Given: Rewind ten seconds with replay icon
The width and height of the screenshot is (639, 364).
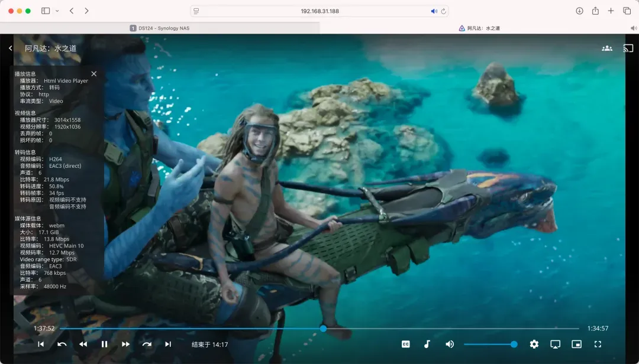Looking at the screenshot, I should click(62, 344).
